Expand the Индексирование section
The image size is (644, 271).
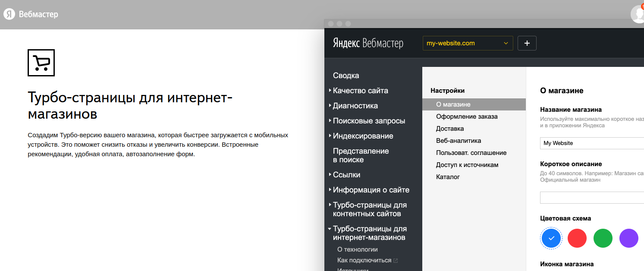[x=361, y=136]
